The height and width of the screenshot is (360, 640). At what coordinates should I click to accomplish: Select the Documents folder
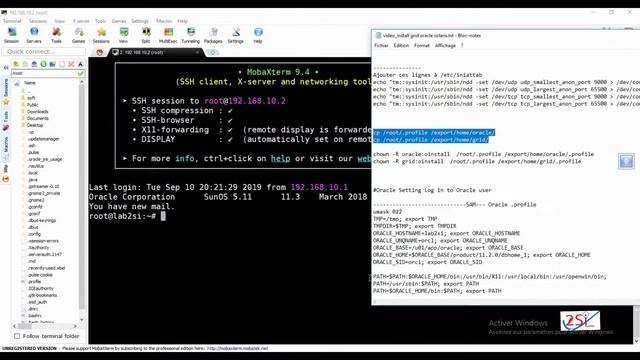38,118
